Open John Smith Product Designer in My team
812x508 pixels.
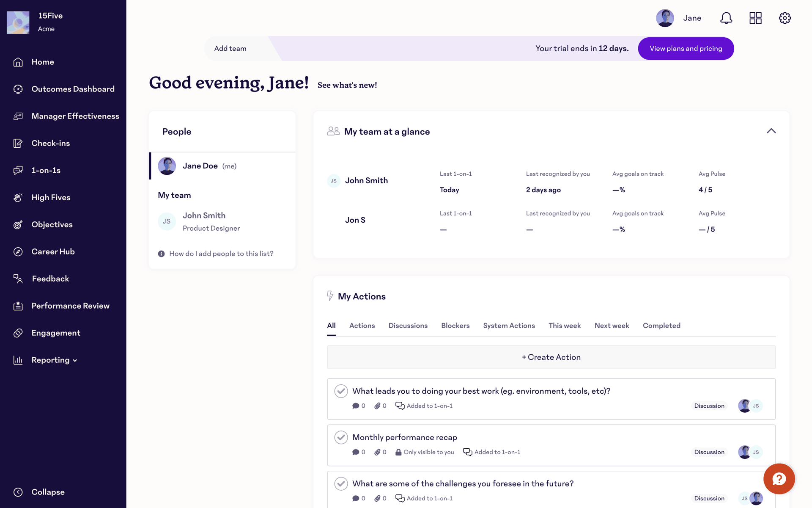tap(222, 221)
